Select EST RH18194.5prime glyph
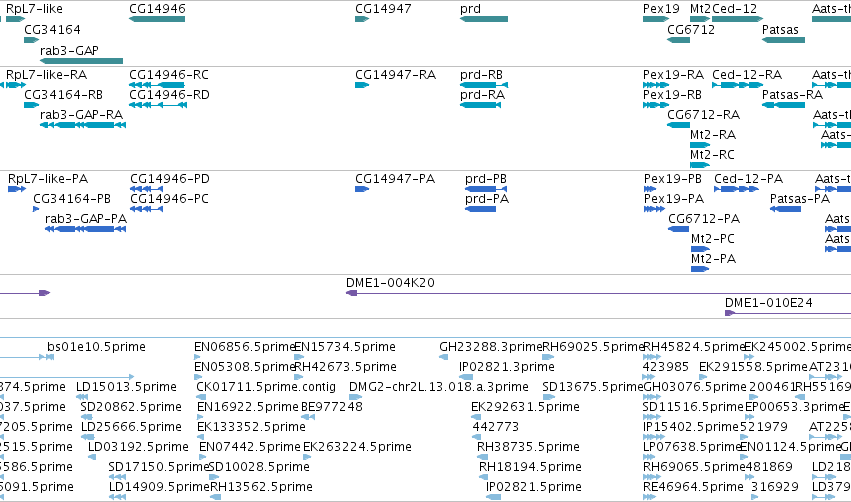Image resolution: width=851 pixels, height=502 pixels. coord(484,478)
